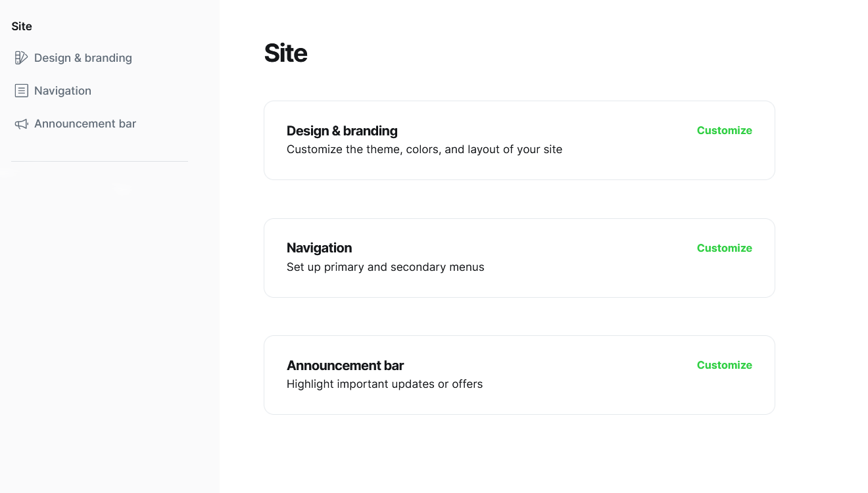868x493 pixels.
Task: Go to Navigation in the sidebar menu
Action: (x=62, y=91)
